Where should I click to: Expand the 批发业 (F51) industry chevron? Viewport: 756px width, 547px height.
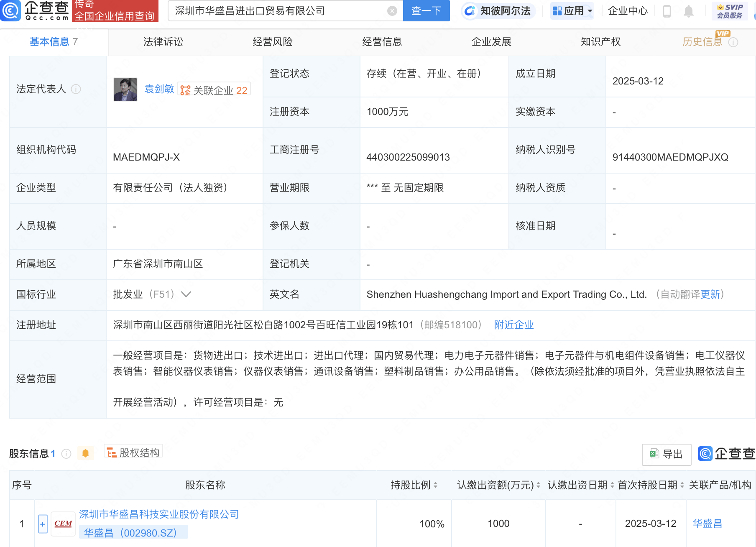186,294
